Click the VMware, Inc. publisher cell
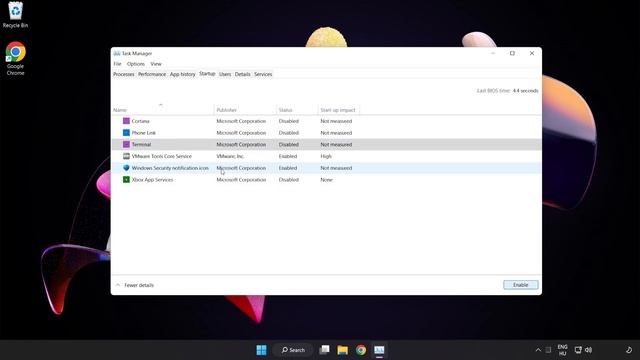 (230, 156)
